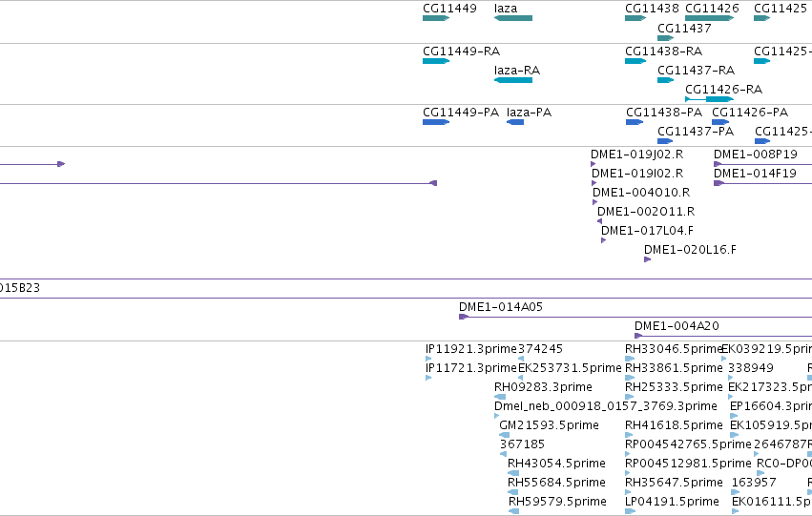Select the laza-RA transcript glyph
The width and height of the screenshot is (812, 516).
(x=513, y=80)
